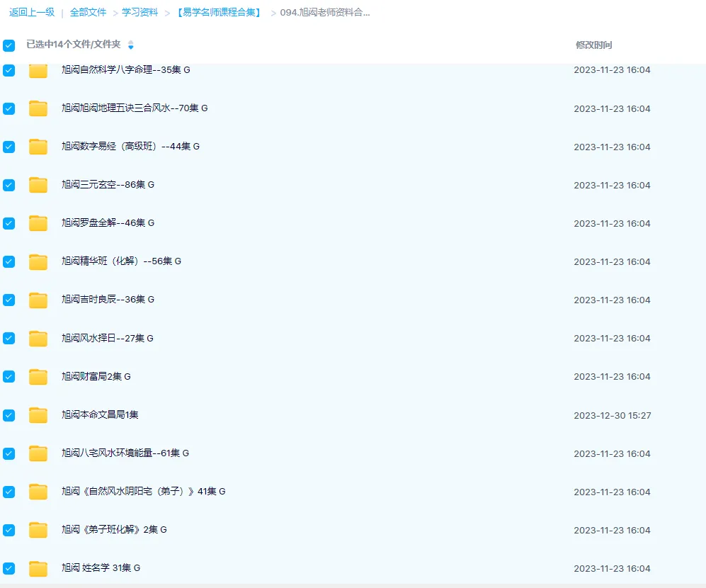Open folder name 旭闳风水择日--27集 G
The image size is (706, 588).
click(x=108, y=339)
